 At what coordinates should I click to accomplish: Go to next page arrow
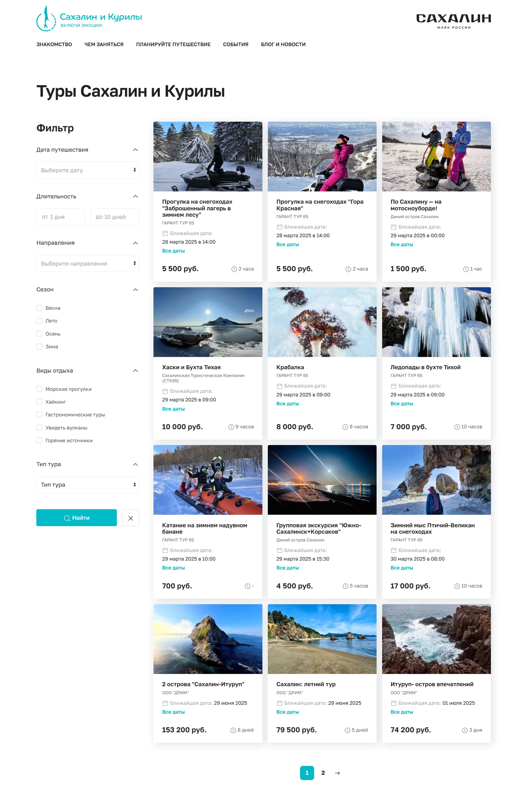pos(337,773)
